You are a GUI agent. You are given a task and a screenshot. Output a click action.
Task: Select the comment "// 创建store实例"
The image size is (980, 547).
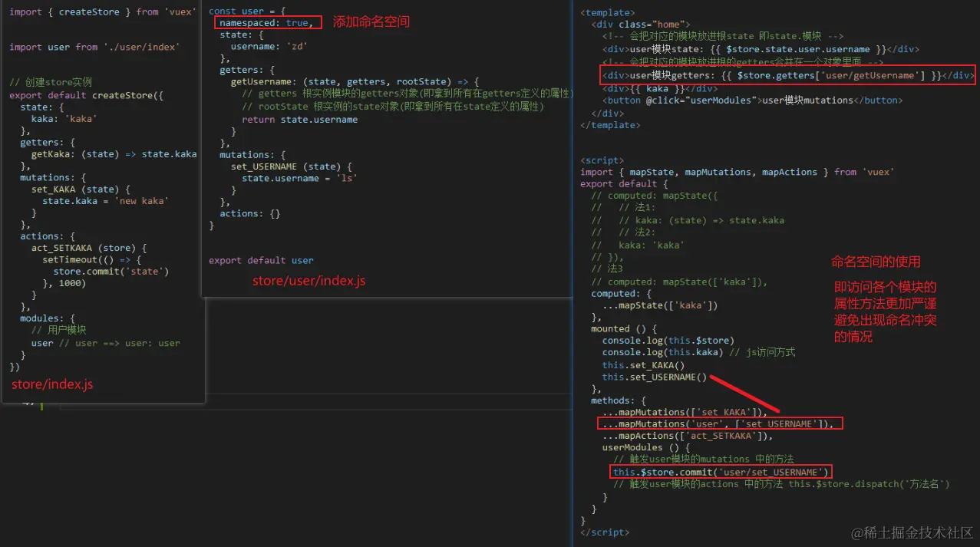click(51, 82)
